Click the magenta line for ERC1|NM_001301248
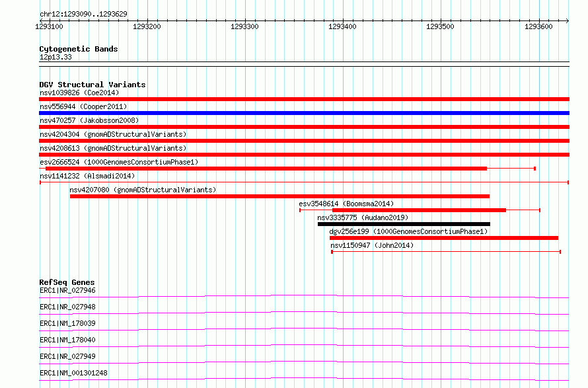Screen dimensions: 588x388 pyautogui.click(x=304, y=379)
